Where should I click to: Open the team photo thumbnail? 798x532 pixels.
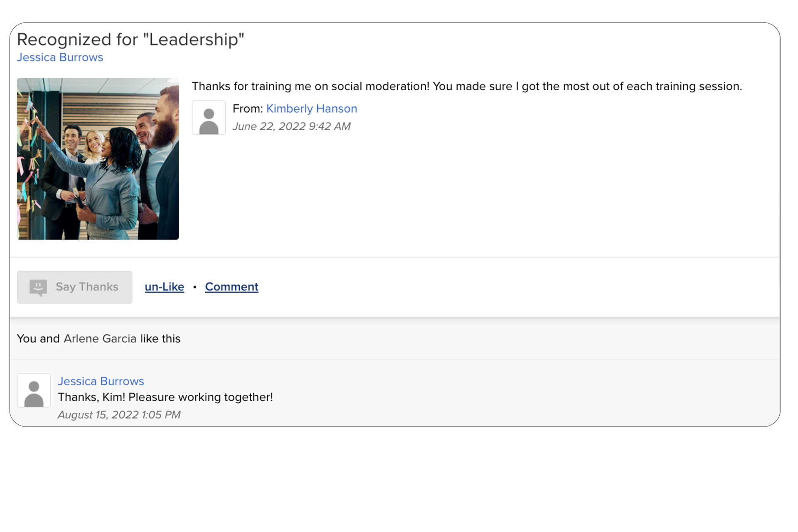tap(98, 159)
